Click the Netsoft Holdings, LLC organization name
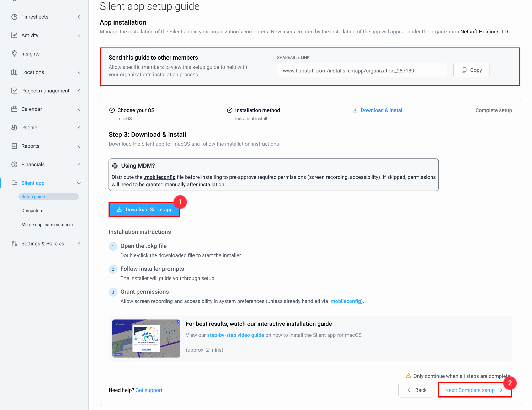 [485, 32]
